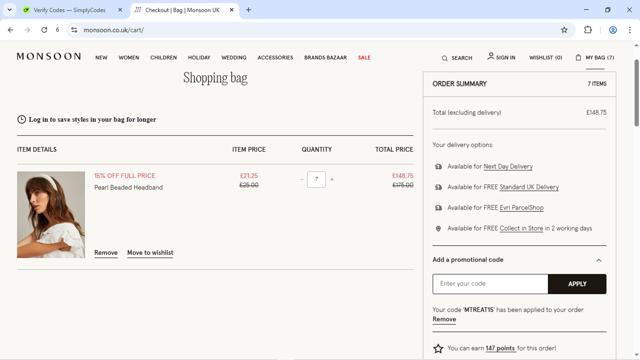Open the BRANDS BAZAAR menu

(325, 58)
